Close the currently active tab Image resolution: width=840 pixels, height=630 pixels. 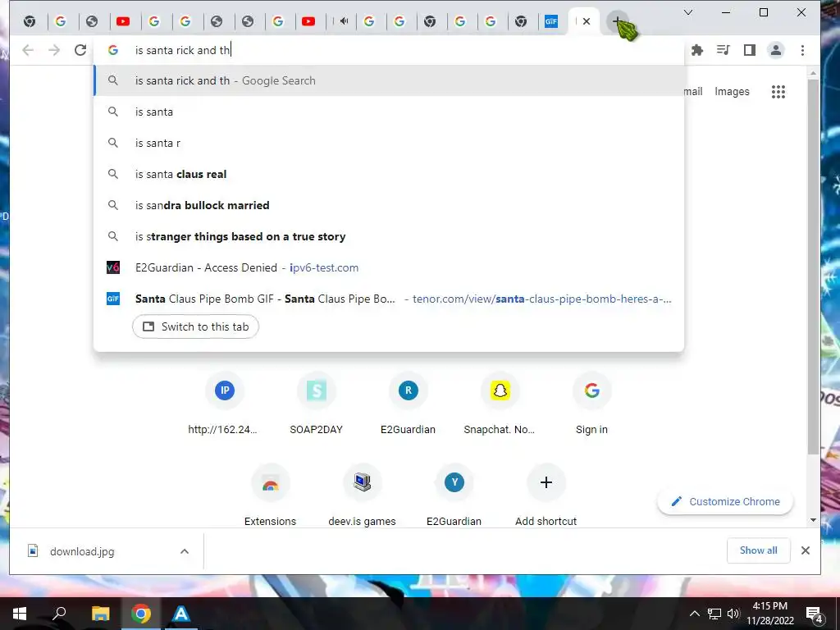587,21
